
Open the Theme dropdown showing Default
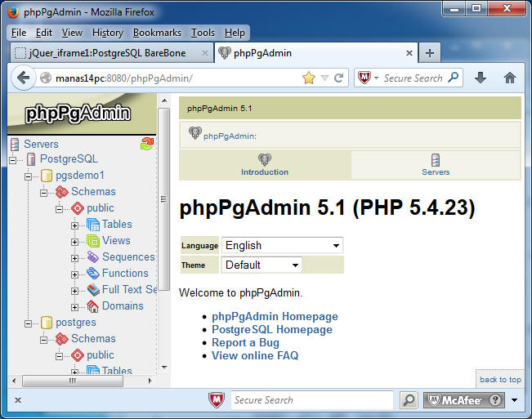262,265
